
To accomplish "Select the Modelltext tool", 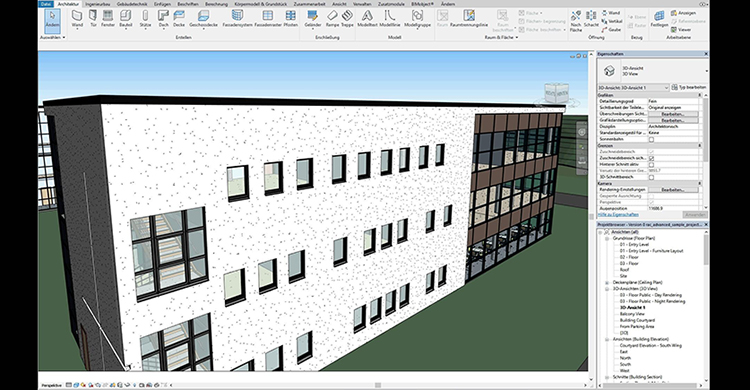I will tap(367, 19).
